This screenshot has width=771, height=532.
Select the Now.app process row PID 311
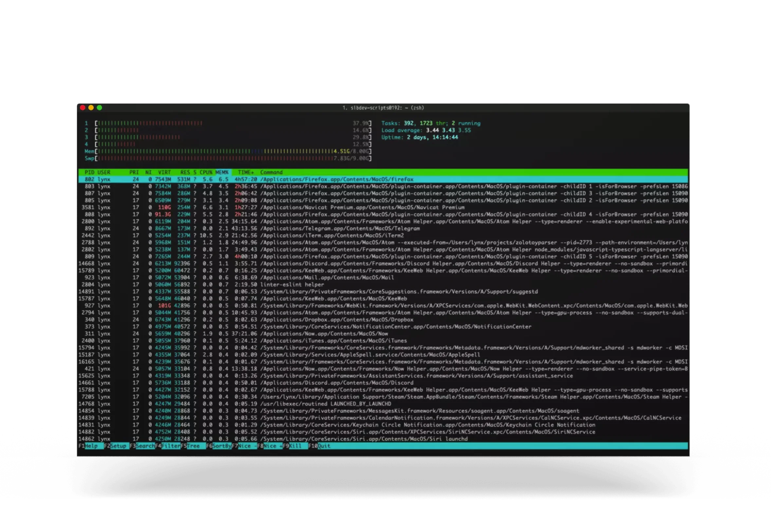pos(383,334)
